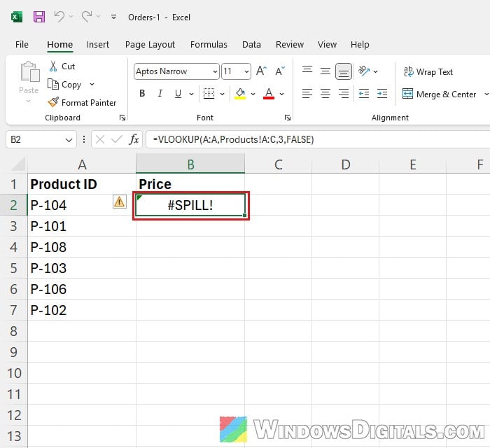490x448 pixels.
Task: Toggle Wrap Text
Action: [428, 71]
